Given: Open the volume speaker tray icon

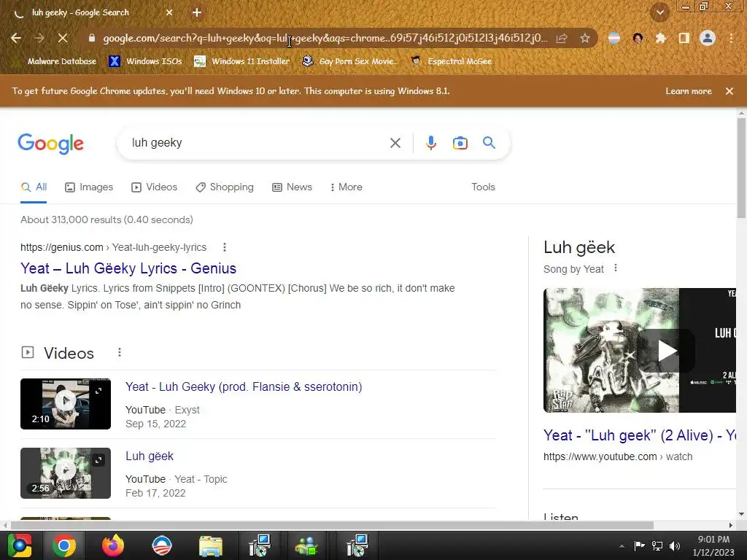Looking at the screenshot, I should 674,545.
